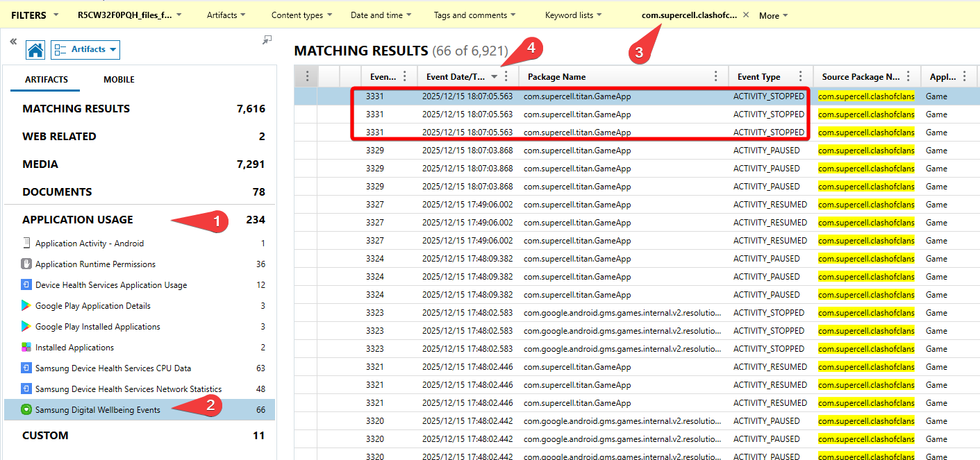Click Device Health Services Application Usage icon
This screenshot has width=980, height=460.
click(26, 284)
